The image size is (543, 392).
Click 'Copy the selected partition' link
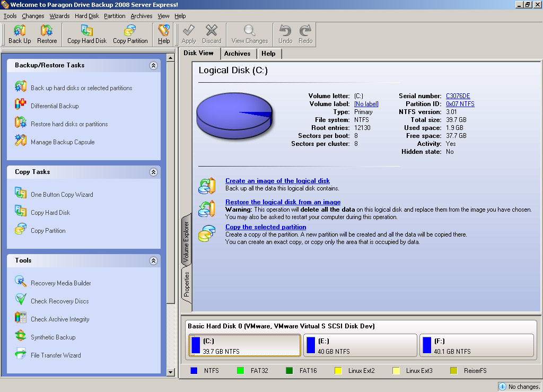(x=266, y=227)
